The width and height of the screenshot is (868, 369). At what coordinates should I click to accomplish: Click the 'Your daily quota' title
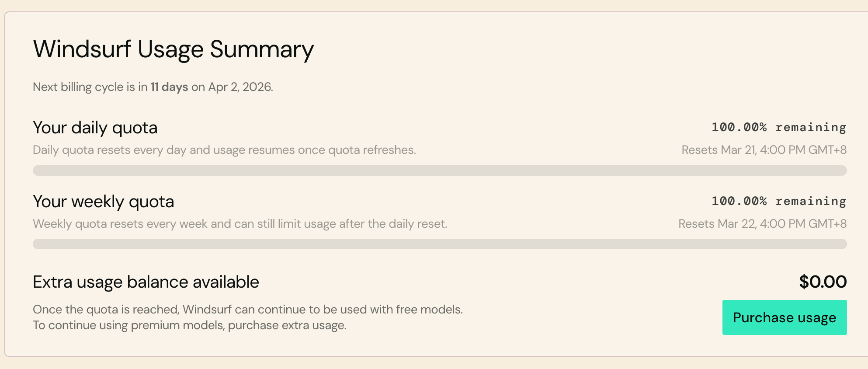click(95, 128)
